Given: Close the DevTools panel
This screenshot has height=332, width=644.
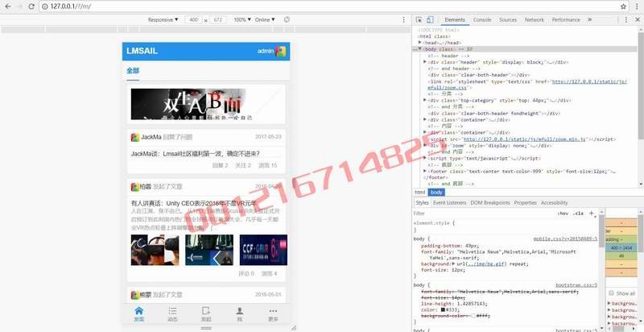Looking at the screenshot, I should [637, 19].
